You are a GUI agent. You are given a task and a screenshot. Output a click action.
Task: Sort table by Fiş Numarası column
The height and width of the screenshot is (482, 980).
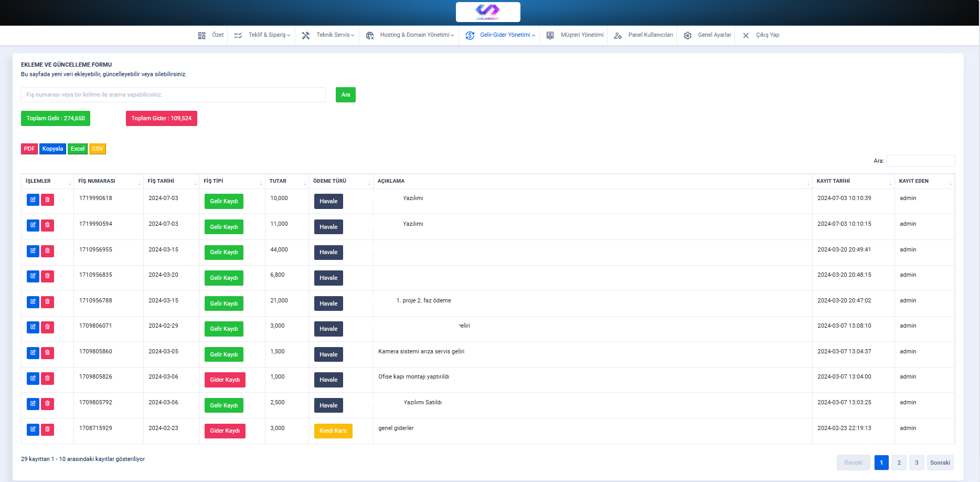[x=109, y=181]
